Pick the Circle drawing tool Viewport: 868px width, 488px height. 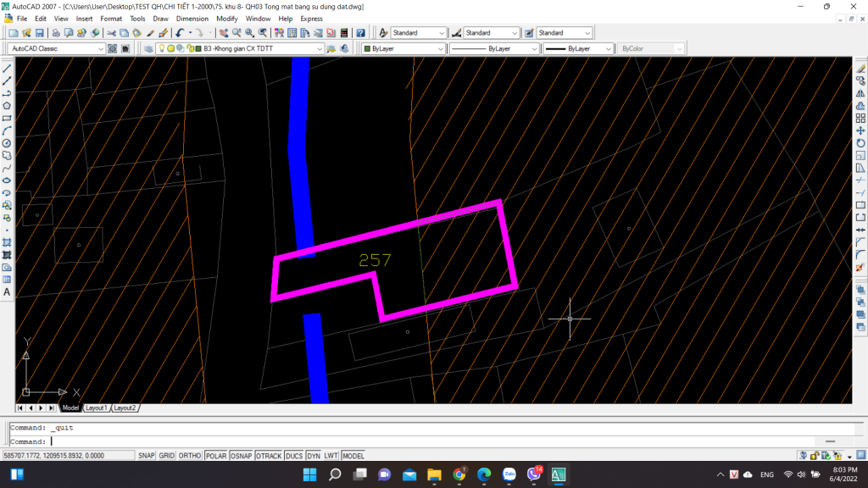pyautogui.click(x=7, y=143)
